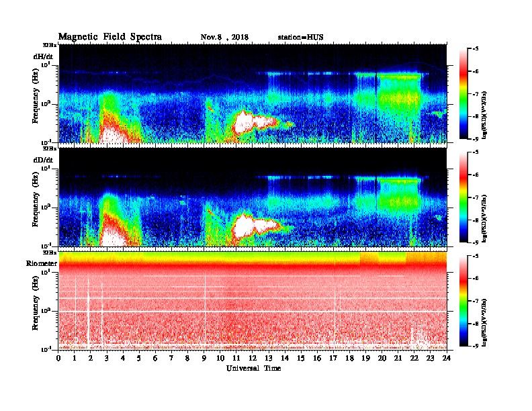Click the "-9" value on dH/dt color scale
The width and height of the screenshot is (532, 411).
pyautogui.click(x=476, y=139)
